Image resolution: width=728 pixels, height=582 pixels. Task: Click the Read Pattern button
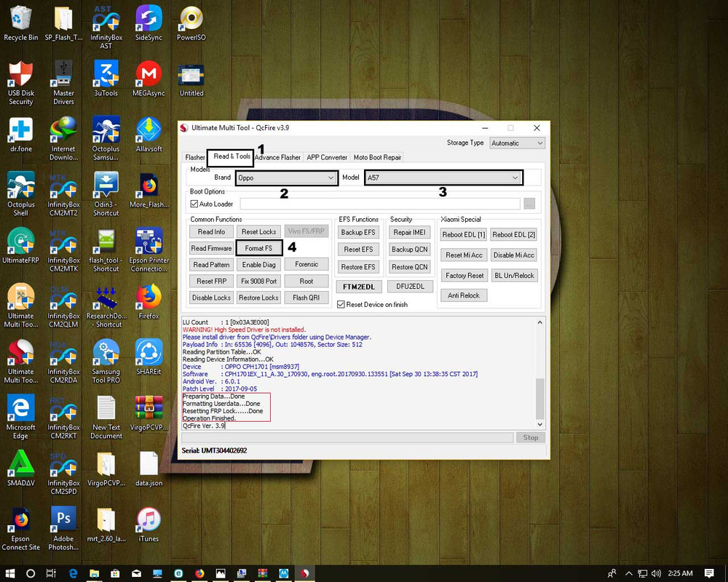211,265
